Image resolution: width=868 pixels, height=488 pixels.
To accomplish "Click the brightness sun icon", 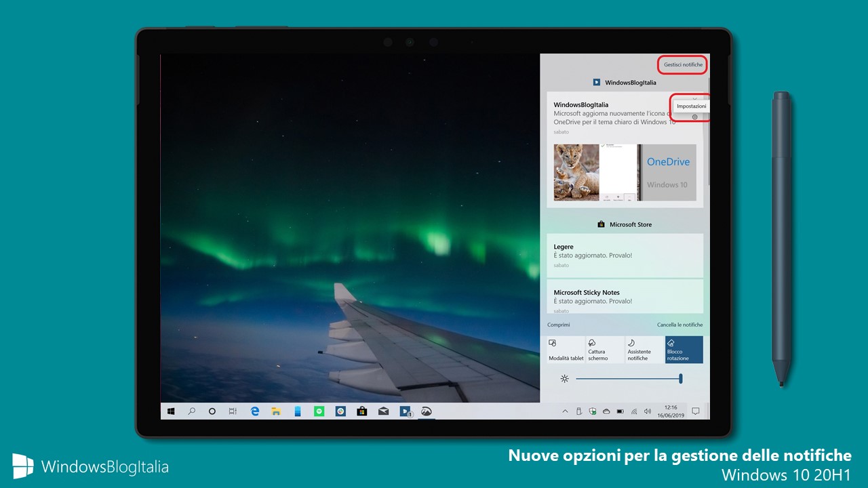I will pyautogui.click(x=564, y=378).
